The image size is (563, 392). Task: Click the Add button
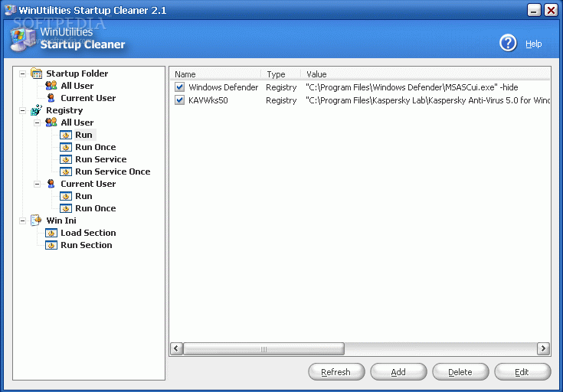pyautogui.click(x=398, y=372)
